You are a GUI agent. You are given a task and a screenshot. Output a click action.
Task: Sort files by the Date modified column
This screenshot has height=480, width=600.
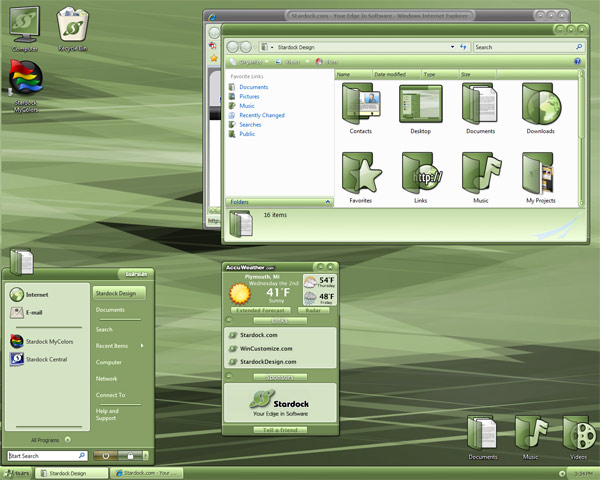click(396, 74)
